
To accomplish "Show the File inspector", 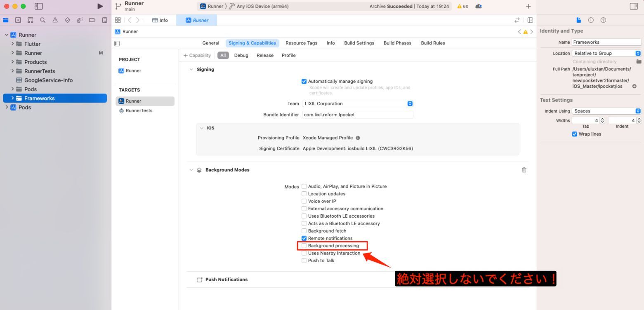I will [578, 20].
